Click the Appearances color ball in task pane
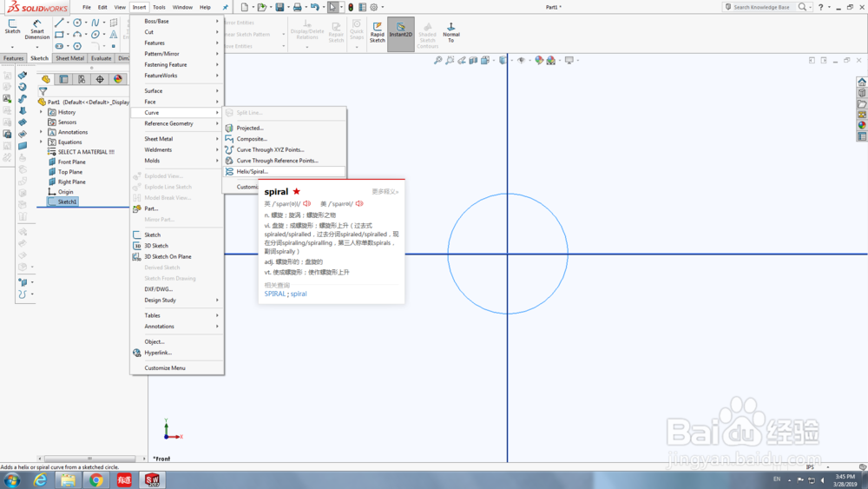This screenshot has height=489, width=868. (x=862, y=125)
